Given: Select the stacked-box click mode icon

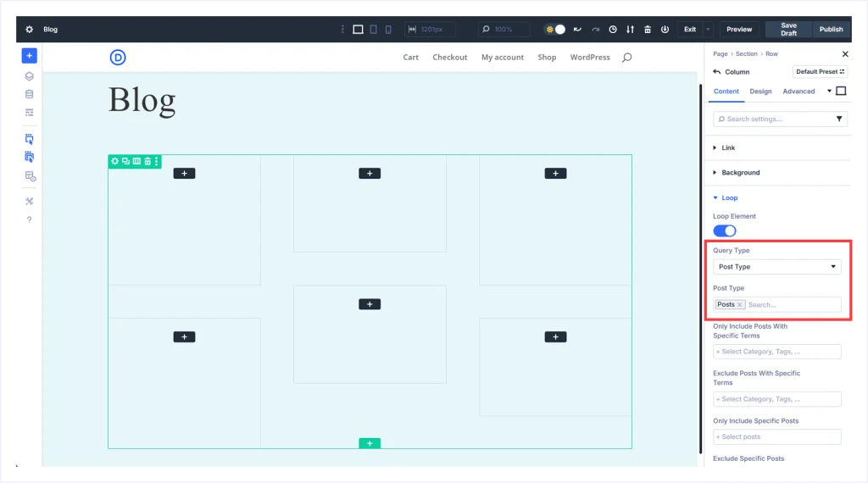Looking at the screenshot, I should point(30,157).
